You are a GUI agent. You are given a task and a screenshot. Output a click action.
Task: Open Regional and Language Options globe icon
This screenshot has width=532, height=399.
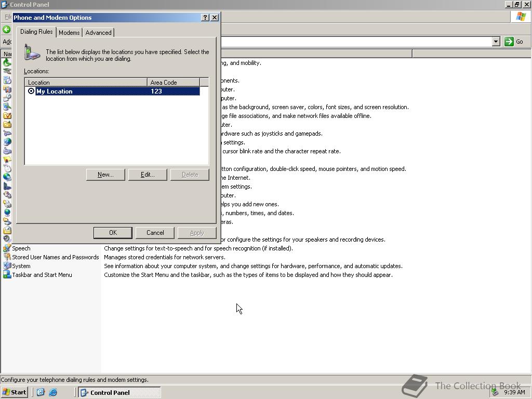7,212
